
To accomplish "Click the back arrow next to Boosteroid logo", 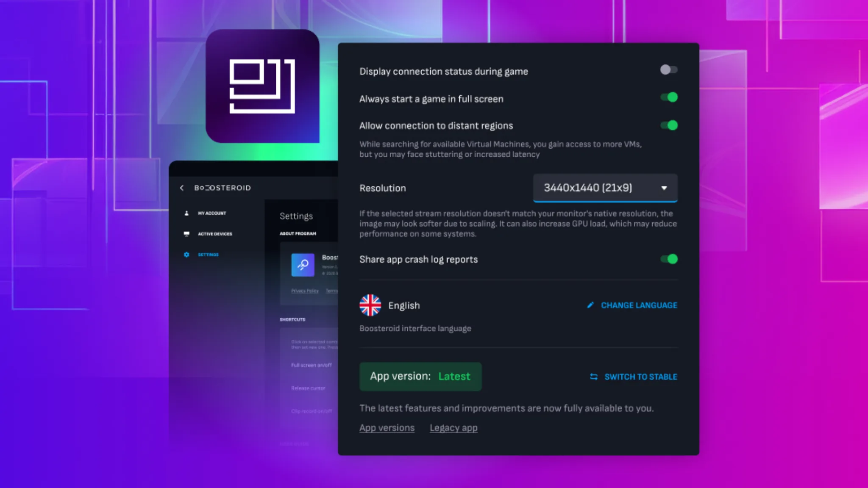I will pos(182,188).
